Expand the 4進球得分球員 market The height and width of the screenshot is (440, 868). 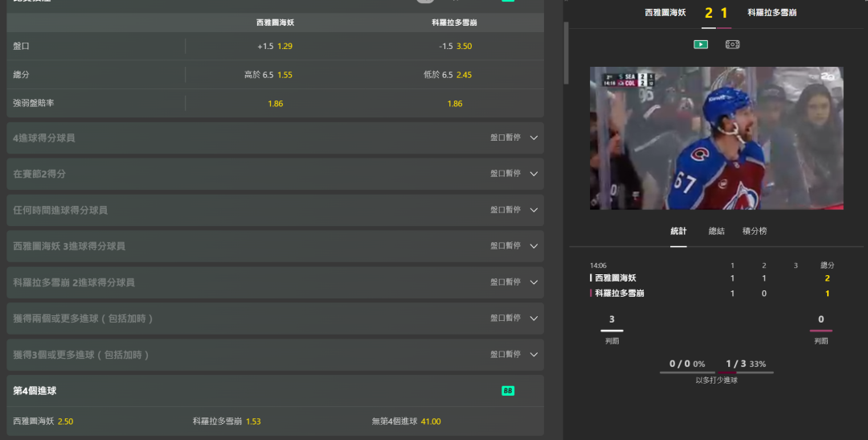pos(534,138)
